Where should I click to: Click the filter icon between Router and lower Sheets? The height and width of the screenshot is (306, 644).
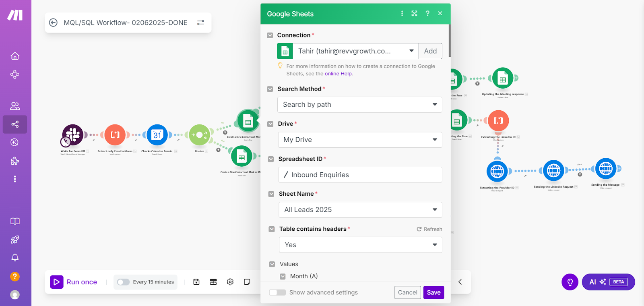pyautogui.click(x=218, y=150)
